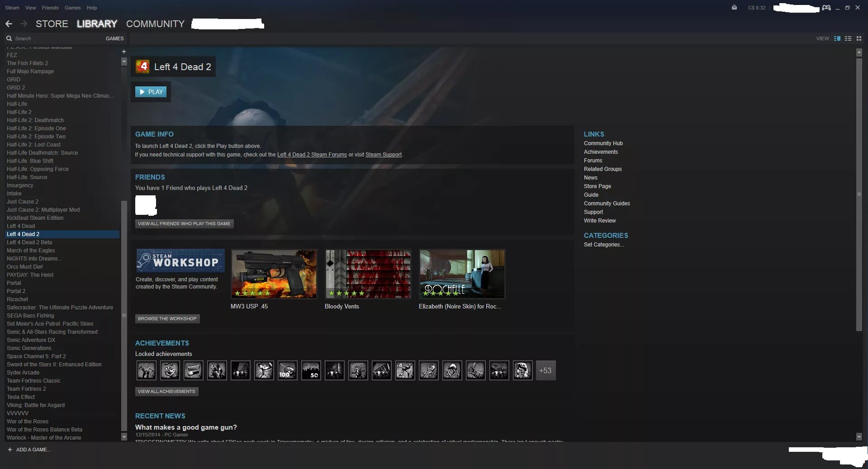Open the Left 4 Dead 2 Steam Forums link

[x=312, y=155]
